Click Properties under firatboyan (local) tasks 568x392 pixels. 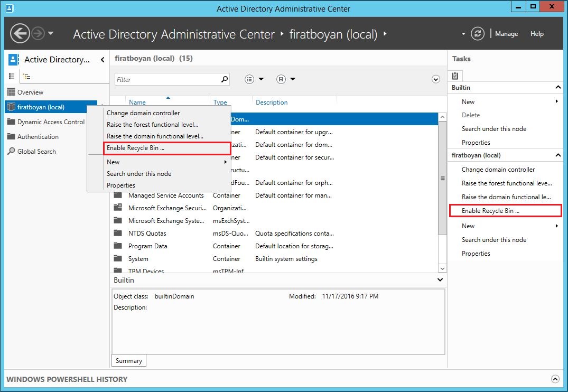coord(476,253)
